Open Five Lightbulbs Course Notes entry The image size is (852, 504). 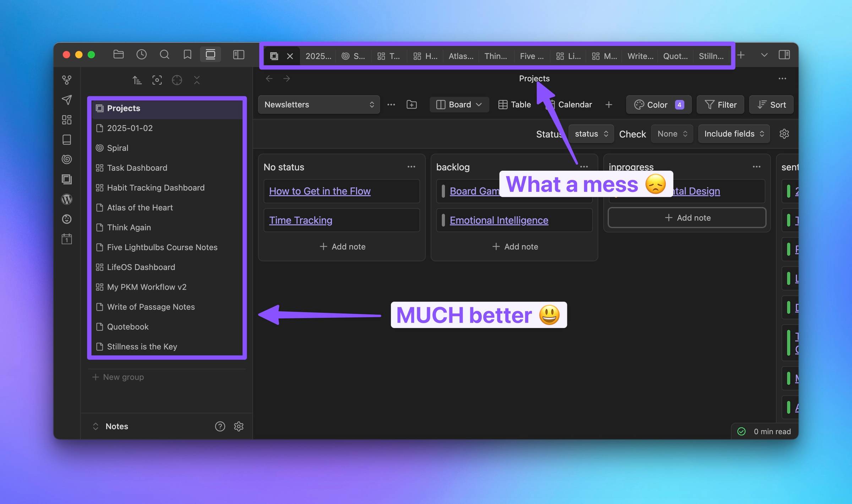coord(167,247)
